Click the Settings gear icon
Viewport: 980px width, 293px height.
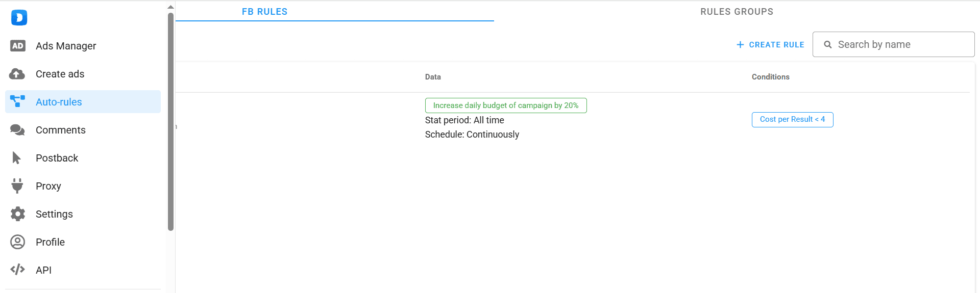click(18, 214)
